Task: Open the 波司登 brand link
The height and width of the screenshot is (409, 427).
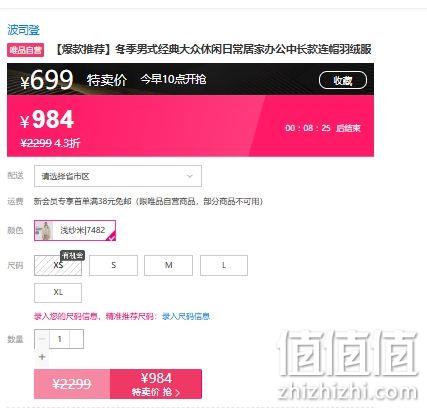Action: 23,30
